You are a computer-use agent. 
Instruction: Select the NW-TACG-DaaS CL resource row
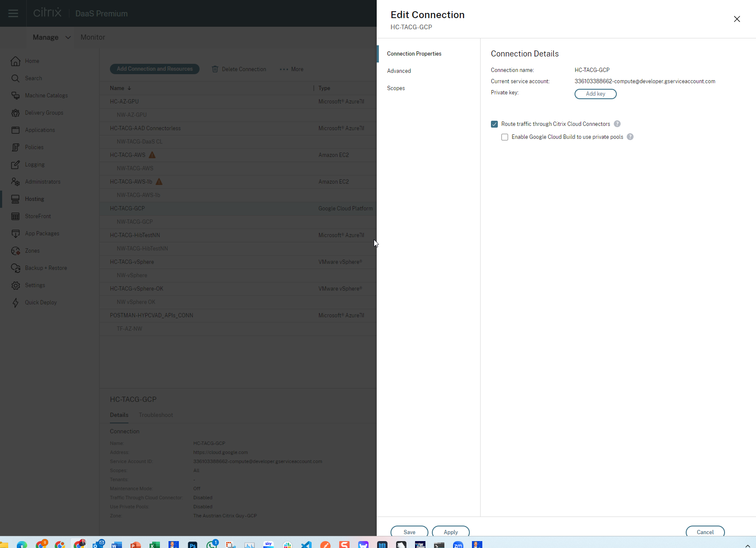(238, 141)
